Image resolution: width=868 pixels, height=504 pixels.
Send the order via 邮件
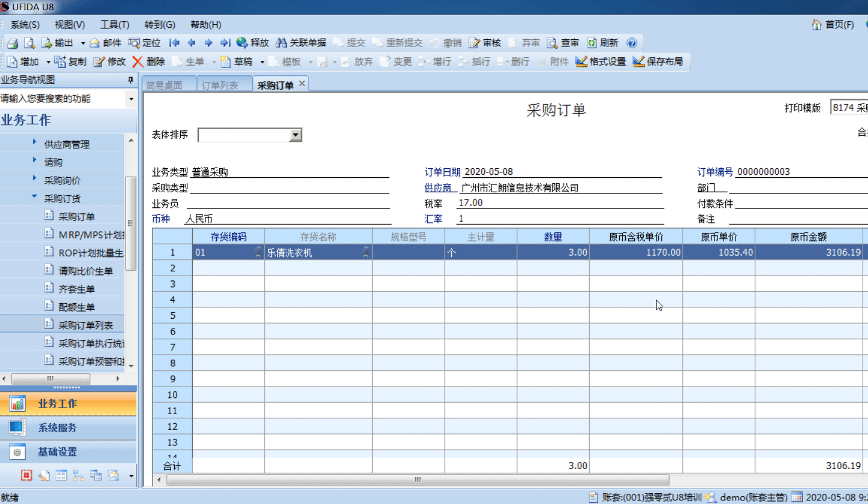point(105,43)
